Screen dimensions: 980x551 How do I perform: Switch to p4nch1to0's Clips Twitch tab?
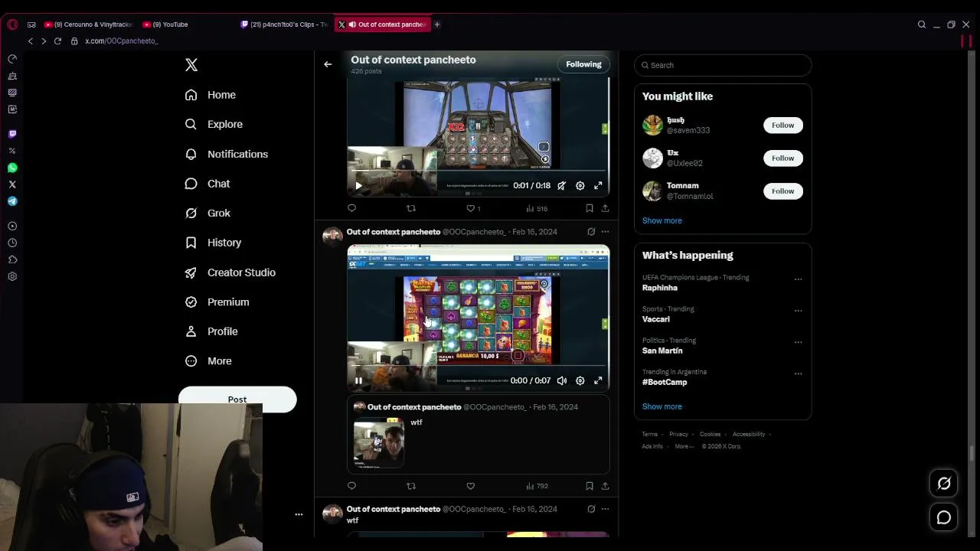coord(285,24)
